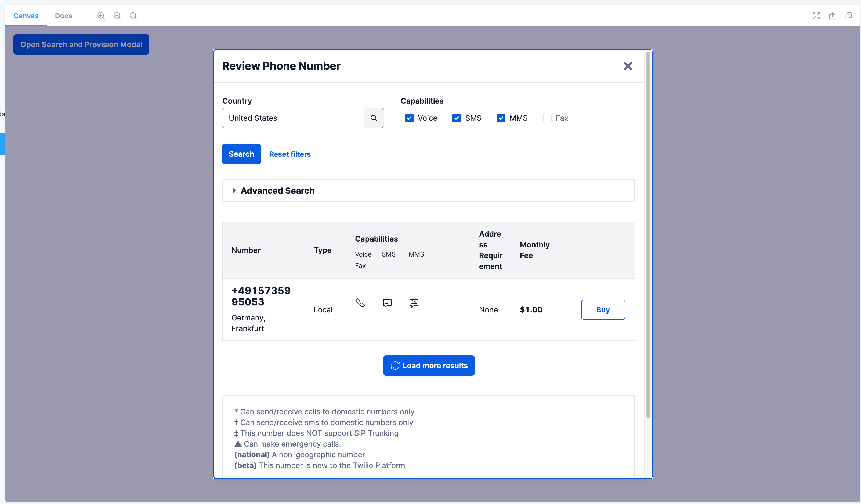Viewport: 861px width, 504px height.
Task: Expand the Advanced Search disclosure
Action: coord(428,191)
